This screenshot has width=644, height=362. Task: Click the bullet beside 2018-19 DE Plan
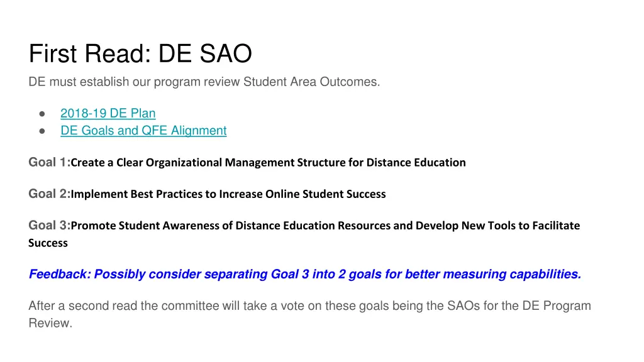(42, 114)
